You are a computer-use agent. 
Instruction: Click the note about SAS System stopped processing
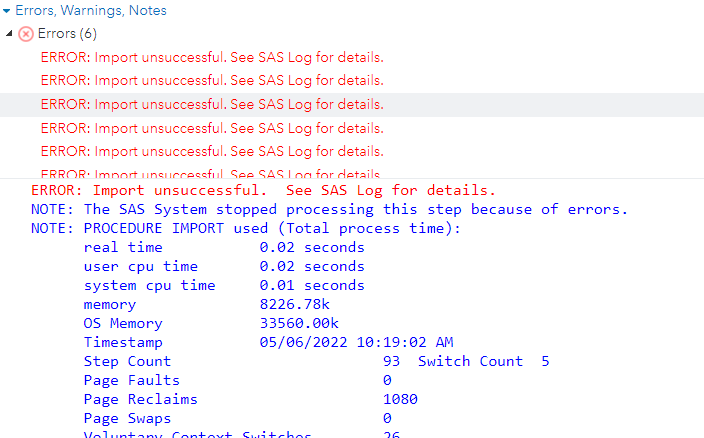point(329,210)
